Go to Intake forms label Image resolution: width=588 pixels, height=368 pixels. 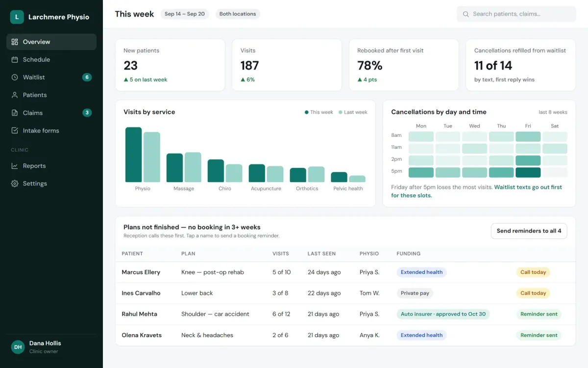[41, 131]
